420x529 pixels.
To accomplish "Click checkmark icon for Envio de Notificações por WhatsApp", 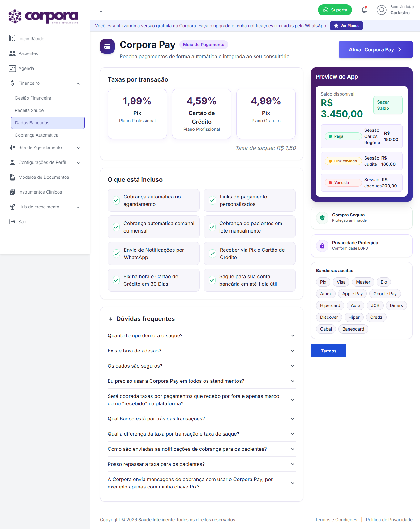I will point(117,254).
